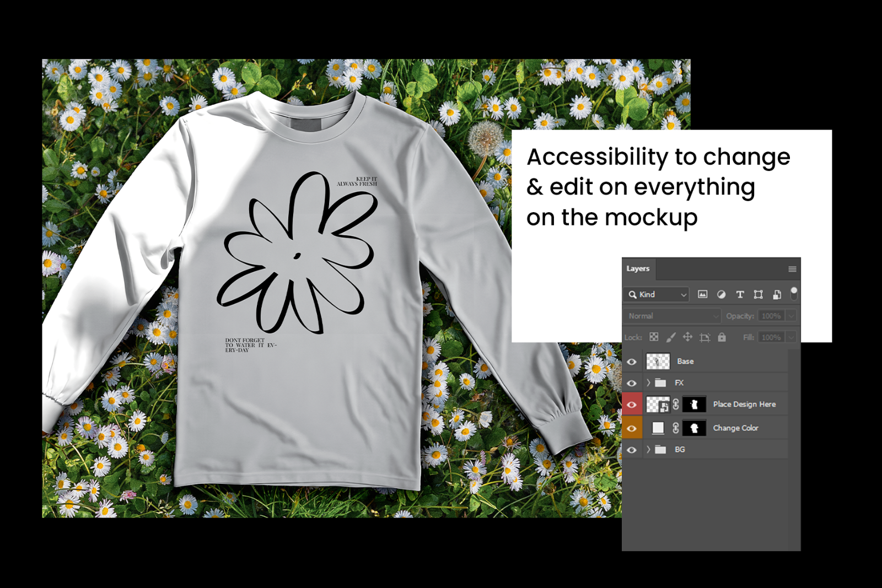Expand the FX group
The height and width of the screenshot is (588, 882).
pyautogui.click(x=648, y=382)
